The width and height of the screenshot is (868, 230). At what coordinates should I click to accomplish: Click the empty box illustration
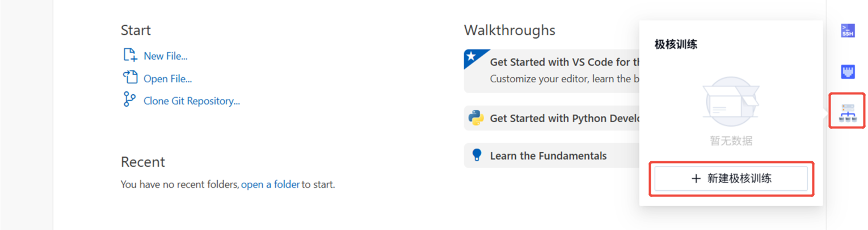(x=731, y=102)
